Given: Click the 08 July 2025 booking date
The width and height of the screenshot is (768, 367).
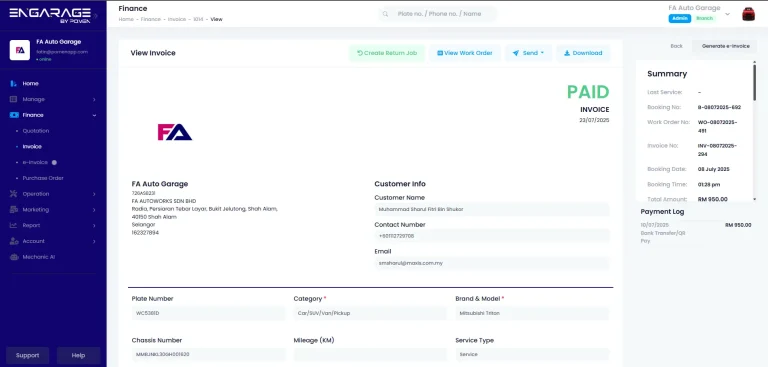Looking at the screenshot, I should pyautogui.click(x=714, y=169).
